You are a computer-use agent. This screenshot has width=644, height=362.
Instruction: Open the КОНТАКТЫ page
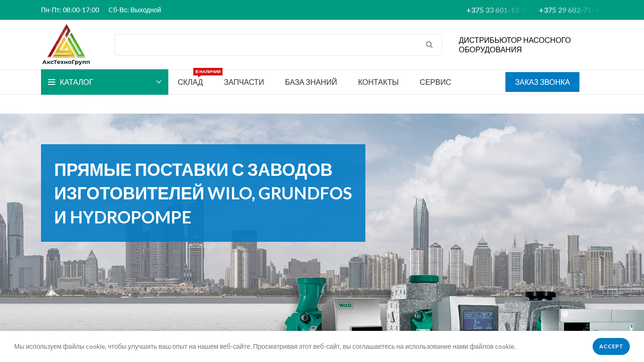378,82
